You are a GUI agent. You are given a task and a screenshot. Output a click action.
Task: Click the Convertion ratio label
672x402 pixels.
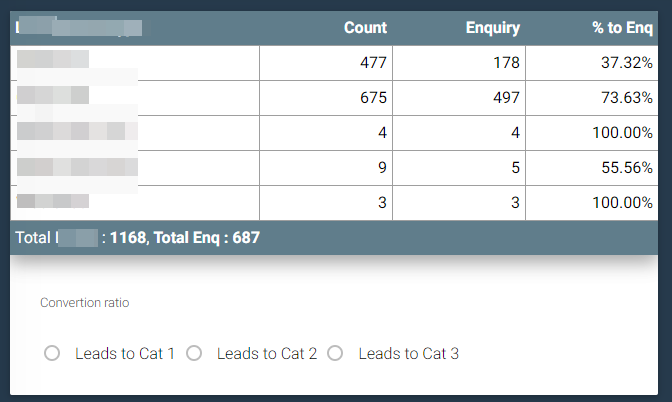point(84,302)
